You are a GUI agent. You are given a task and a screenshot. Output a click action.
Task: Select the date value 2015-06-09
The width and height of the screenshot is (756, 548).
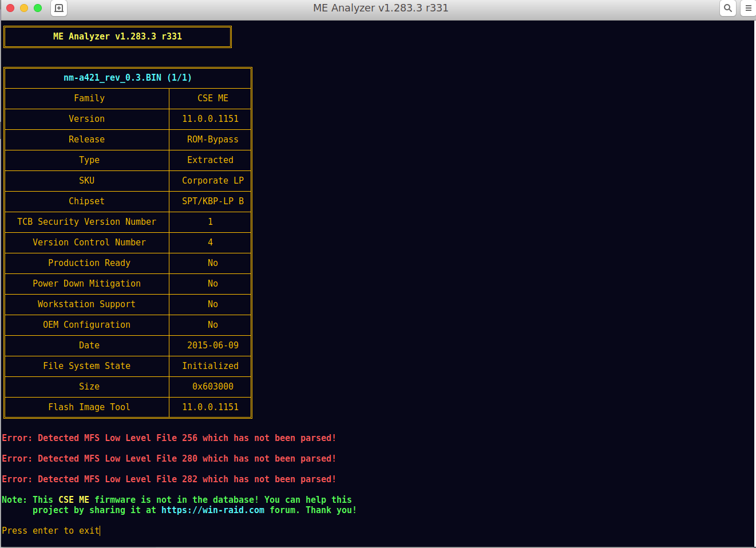point(213,346)
